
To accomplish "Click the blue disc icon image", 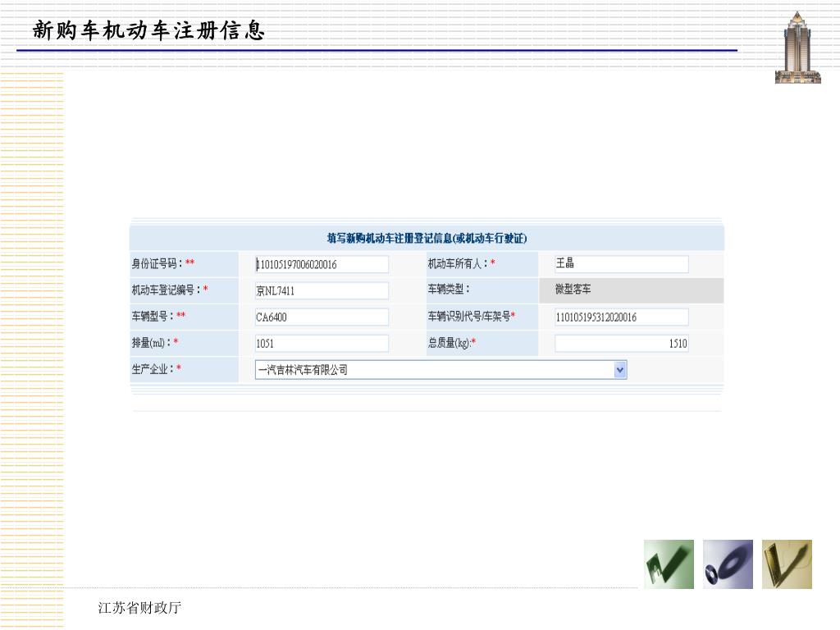I will [x=728, y=564].
